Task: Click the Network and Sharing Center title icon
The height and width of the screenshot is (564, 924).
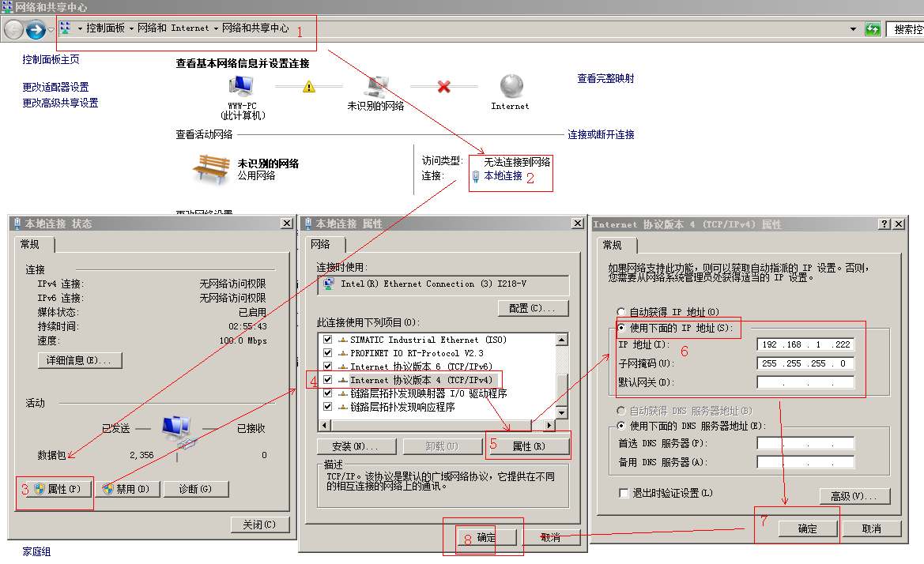Action: click(6, 6)
